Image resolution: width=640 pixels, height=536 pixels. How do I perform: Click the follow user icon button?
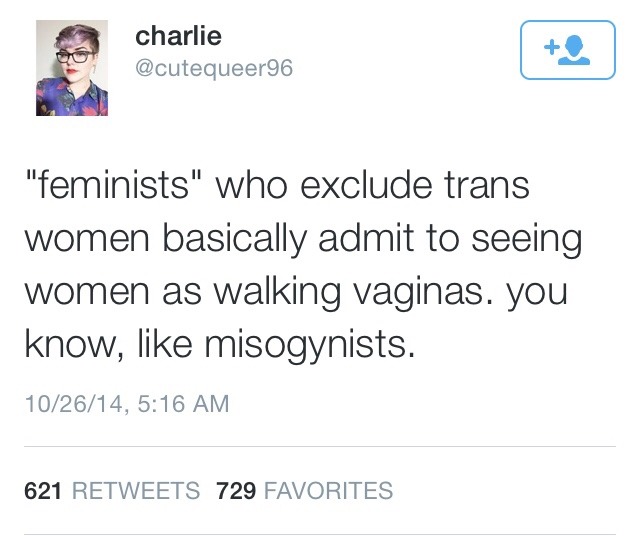click(x=566, y=49)
